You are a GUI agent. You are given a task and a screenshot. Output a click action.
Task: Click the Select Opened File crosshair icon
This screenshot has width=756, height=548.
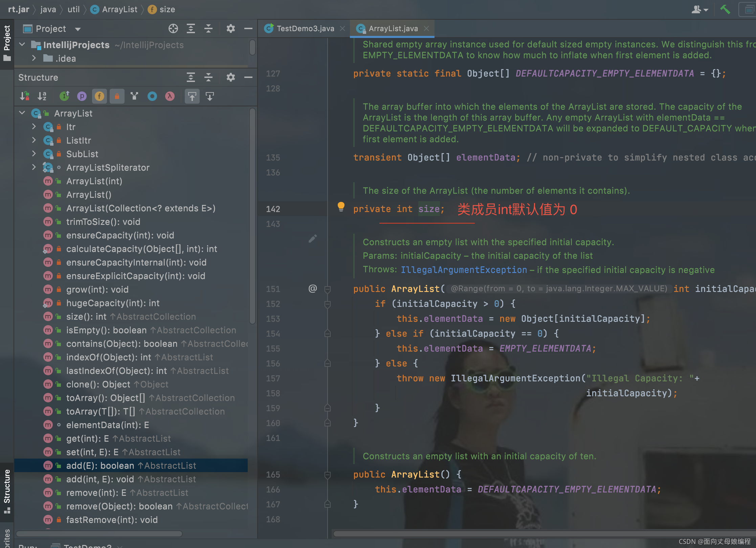pyautogui.click(x=173, y=29)
